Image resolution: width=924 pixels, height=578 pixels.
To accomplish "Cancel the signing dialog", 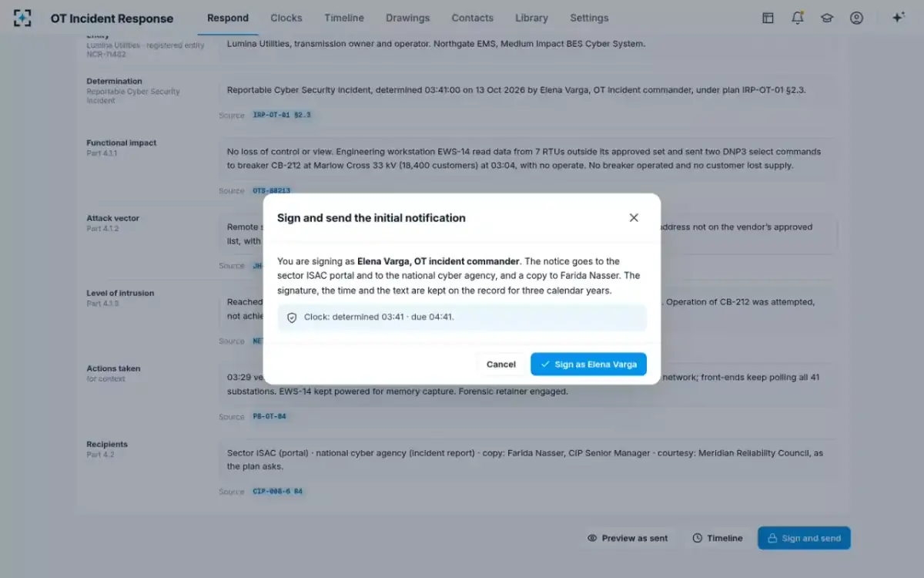I will tap(501, 364).
